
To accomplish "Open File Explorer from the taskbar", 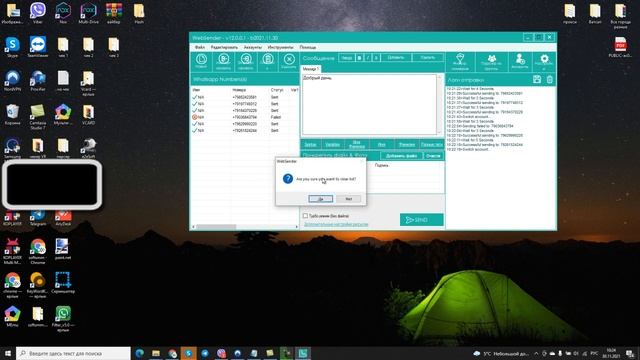I will pos(156,353).
